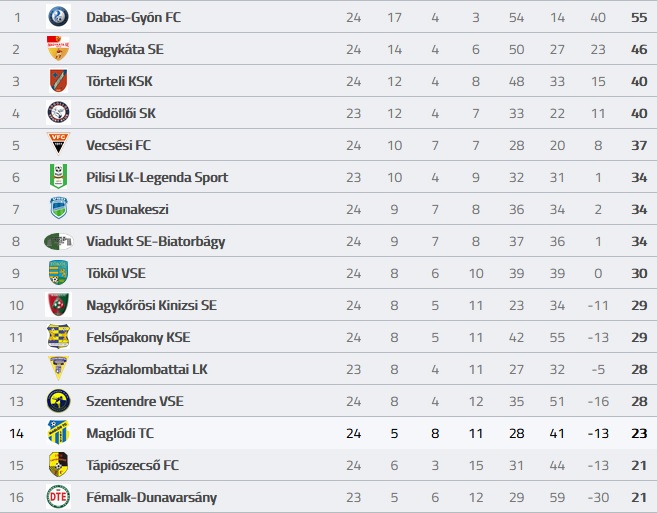Click the Vecsési FC triangular VFC logo

click(58, 144)
